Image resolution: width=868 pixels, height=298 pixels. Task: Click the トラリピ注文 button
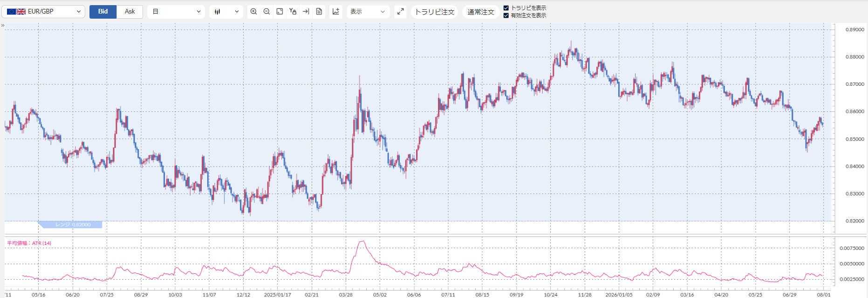pyautogui.click(x=434, y=12)
